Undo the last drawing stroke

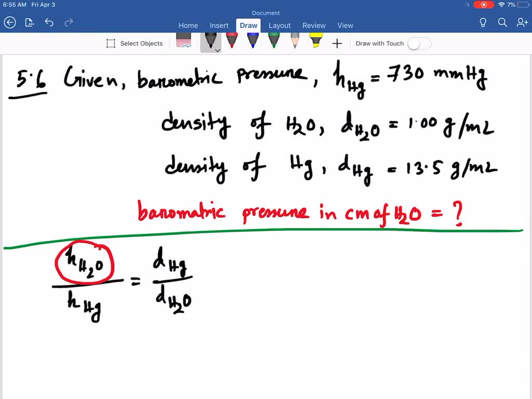coord(49,22)
